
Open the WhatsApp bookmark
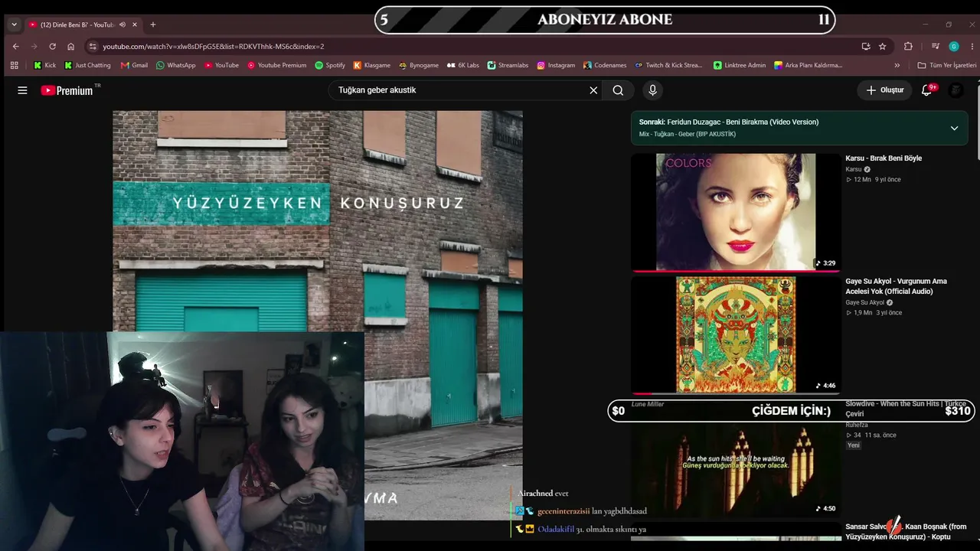pyautogui.click(x=175, y=65)
